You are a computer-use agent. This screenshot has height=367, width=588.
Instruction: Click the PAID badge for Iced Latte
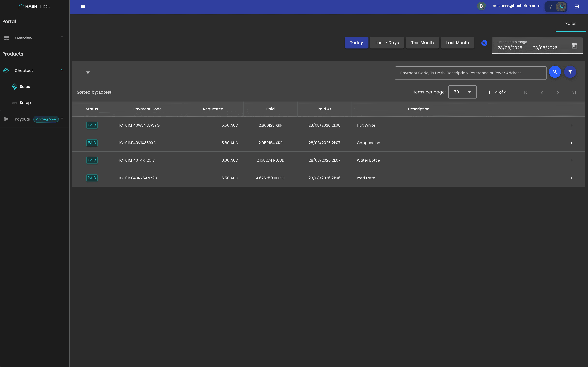point(92,178)
